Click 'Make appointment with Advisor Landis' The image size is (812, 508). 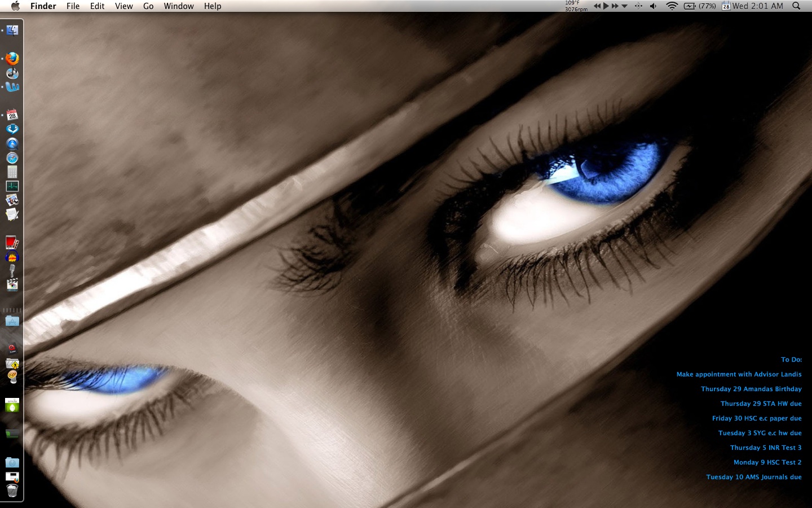[739, 374]
